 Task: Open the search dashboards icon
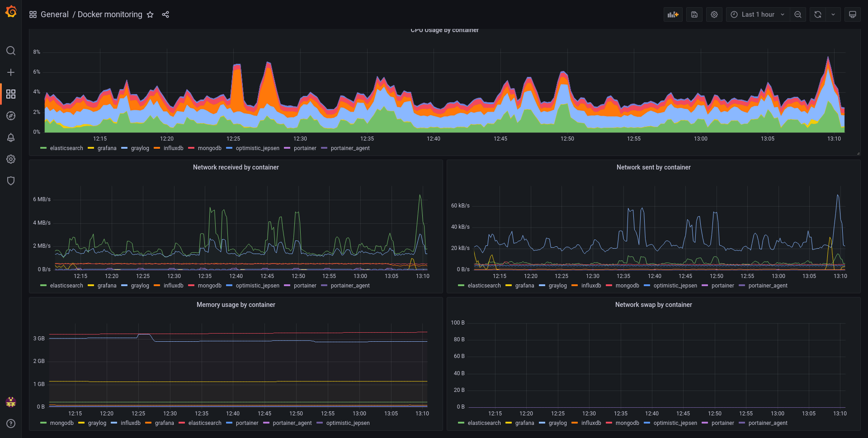tap(11, 51)
